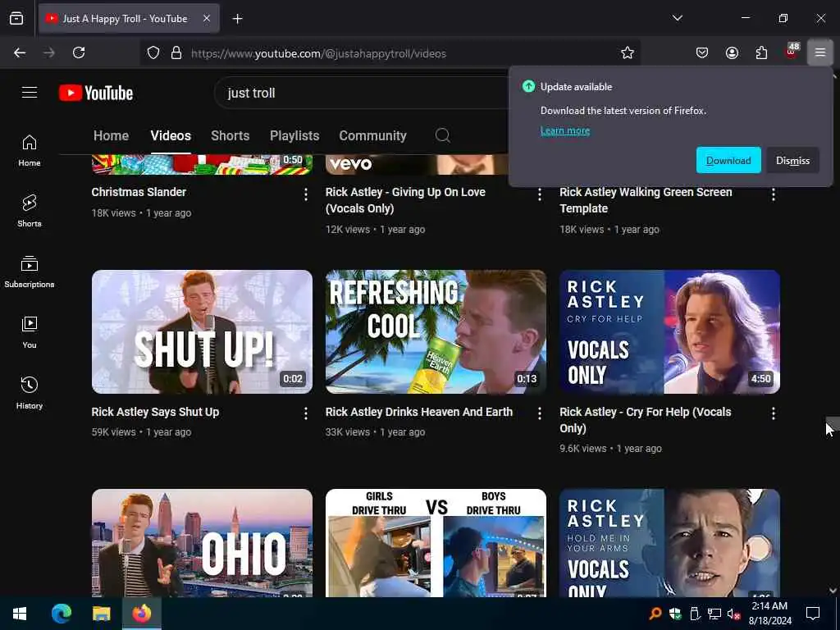The height and width of the screenshot is (630, 840).
Task: Open the Christmas Slander video title
Action: point(139,192)
